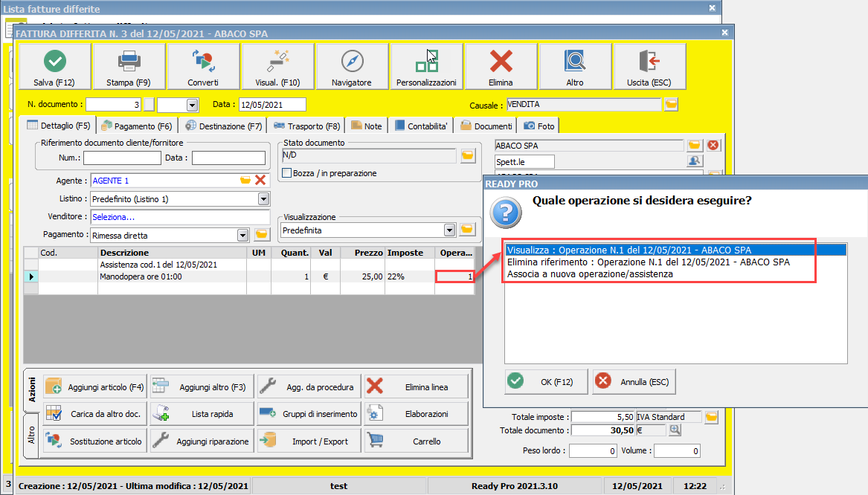Open folder icon next to Pagamento dropdown

(x=261, y=235)
